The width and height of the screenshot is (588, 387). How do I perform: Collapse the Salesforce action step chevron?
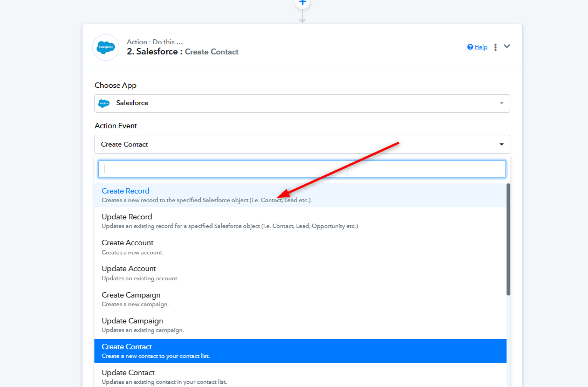click(507, 46)
